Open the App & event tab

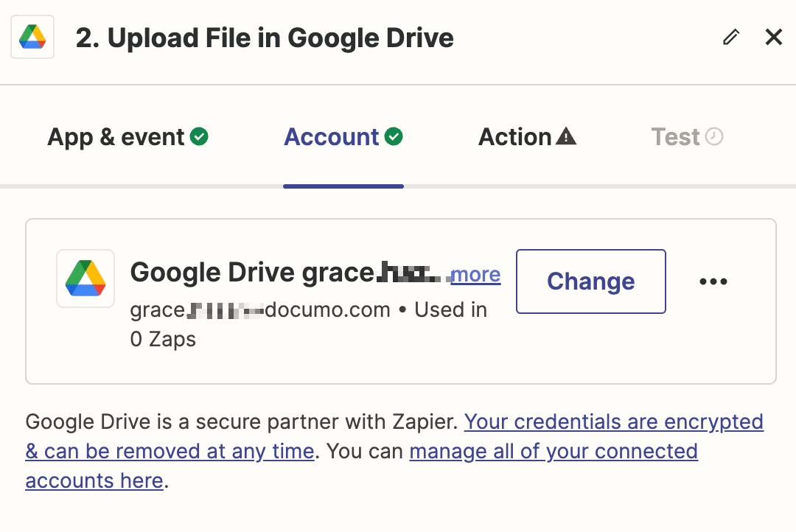click(x=128, y=137)
